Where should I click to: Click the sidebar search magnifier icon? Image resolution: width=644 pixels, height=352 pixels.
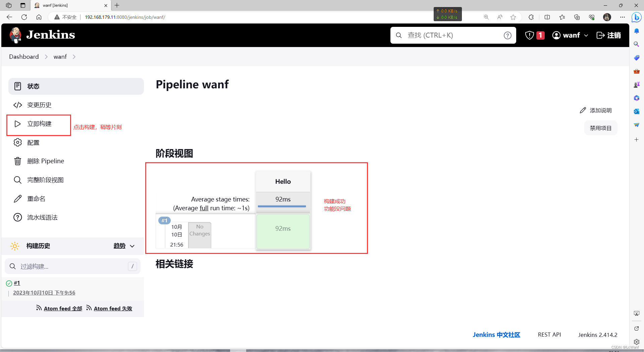[636, 44]
